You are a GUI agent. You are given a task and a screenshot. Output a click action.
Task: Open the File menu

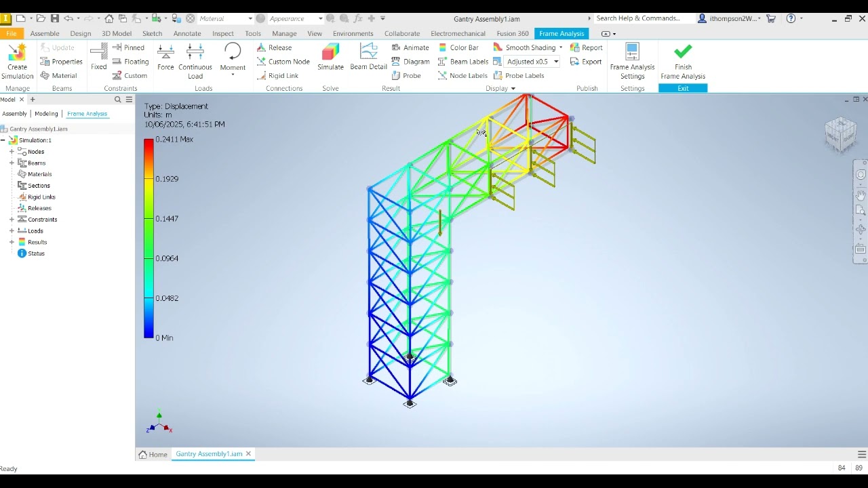(x=12, y=33)
